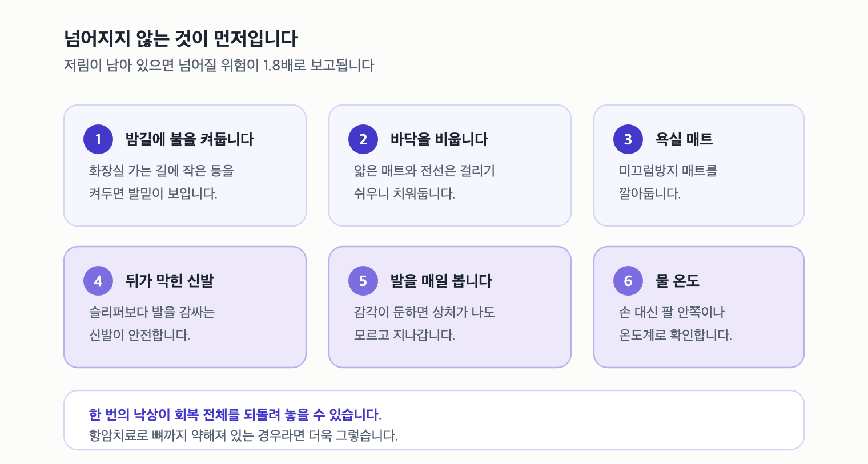Click the bold purple 한 번의 낙상이 sentence

tap(235, 414)
